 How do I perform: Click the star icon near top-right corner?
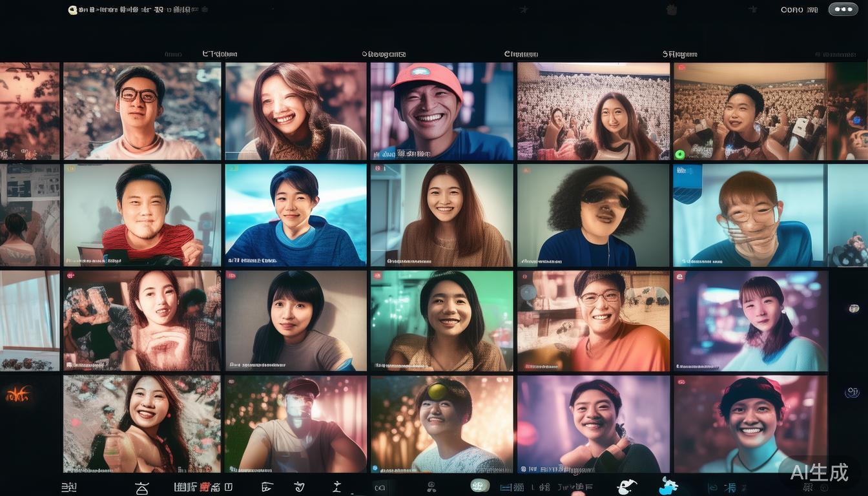pos(752,9)
